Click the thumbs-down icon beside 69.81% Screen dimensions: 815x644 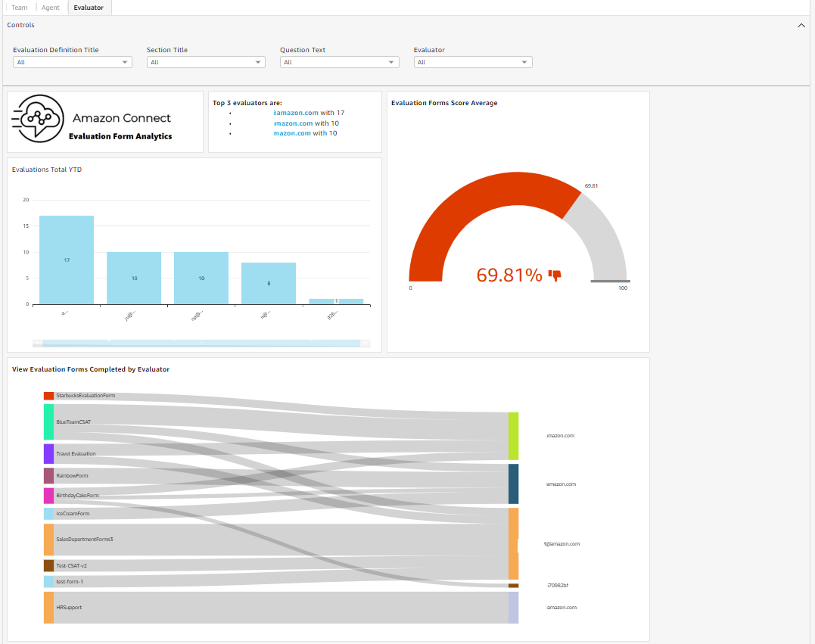pyautogui.click(x=555, y=275)
